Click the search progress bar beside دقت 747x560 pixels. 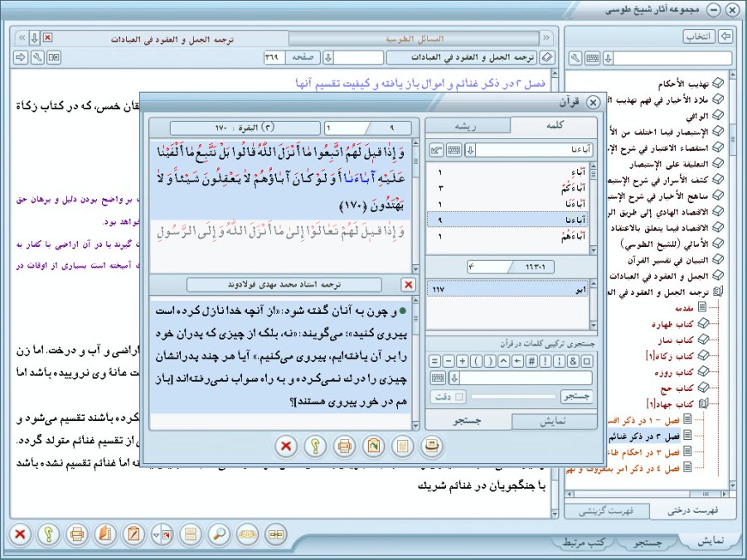click(513, 396)
